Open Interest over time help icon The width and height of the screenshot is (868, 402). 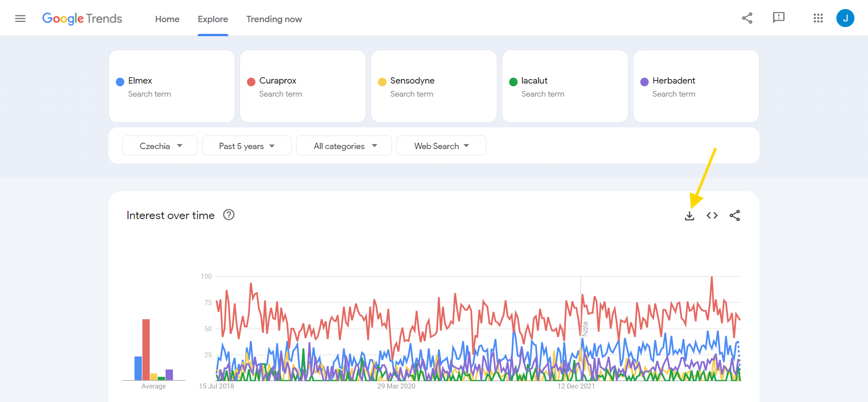[229, 215]
